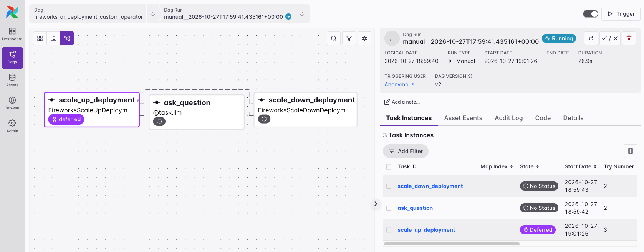Screen dimensions: 644x252
Task: Delete the Dag Run trash icon
Action: pyautogui.click(x=629, y=38)
